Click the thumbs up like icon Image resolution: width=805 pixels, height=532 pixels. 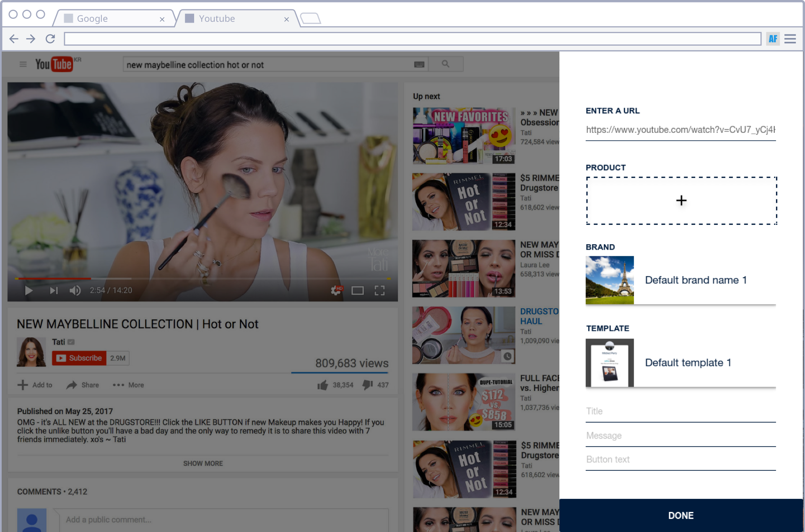pos(322,385)
